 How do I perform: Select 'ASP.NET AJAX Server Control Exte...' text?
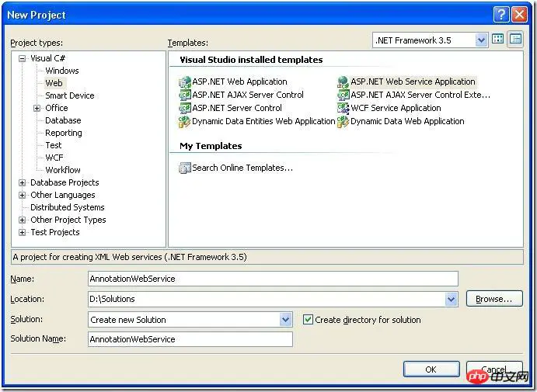[x=420, y=95]
